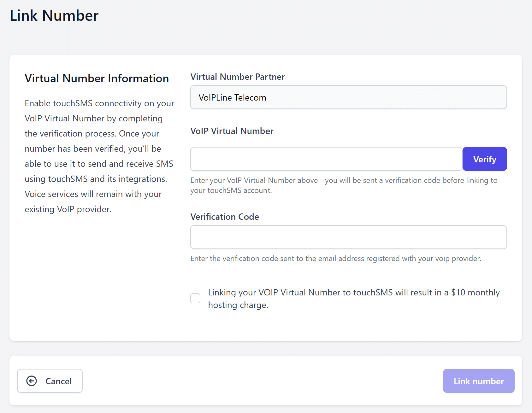532x413 pixels.
Task: Click the back-arrow icon in Cancel button
Action: coord(32,381)
